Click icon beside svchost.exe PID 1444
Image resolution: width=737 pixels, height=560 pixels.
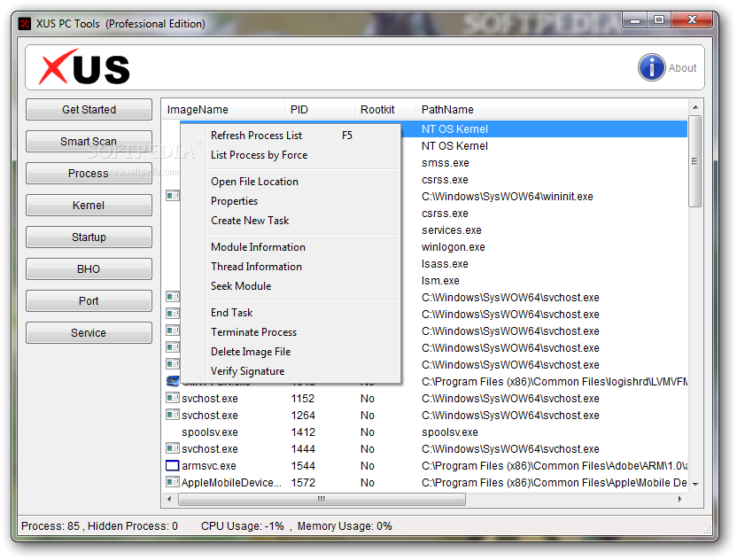pyautogui.click(x=173, y=448)
